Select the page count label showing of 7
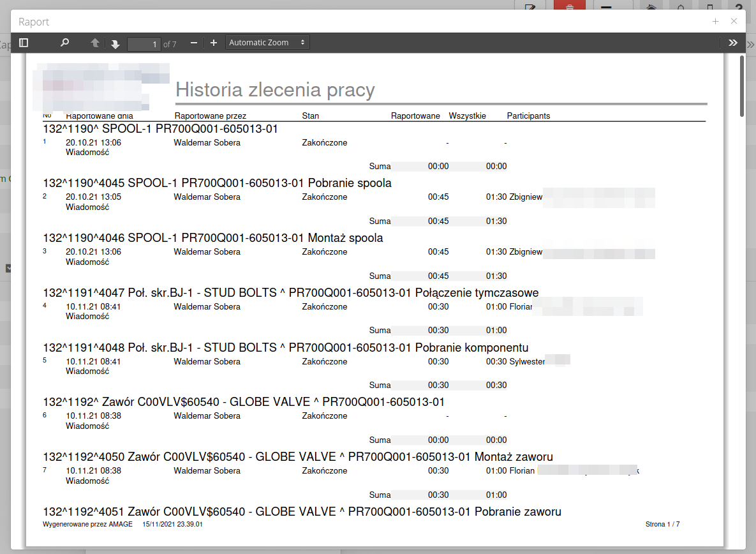Screen dimensions: 756x554 168,44
